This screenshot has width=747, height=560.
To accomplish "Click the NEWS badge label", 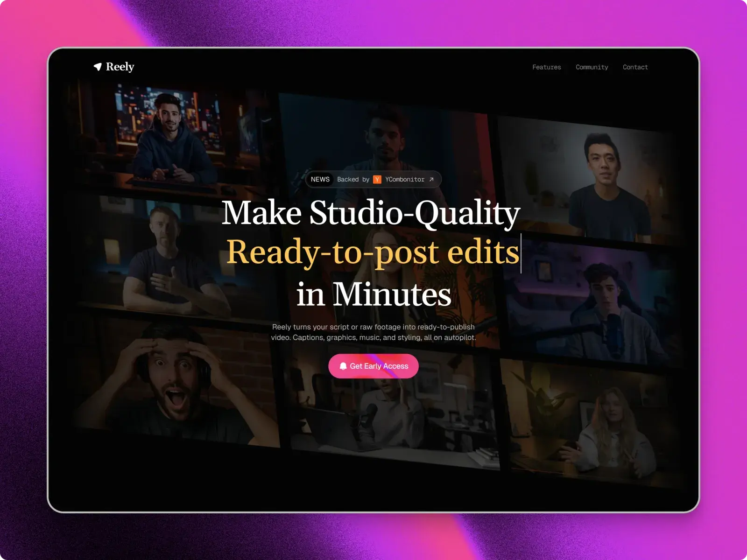I will (x=320, y=179).
